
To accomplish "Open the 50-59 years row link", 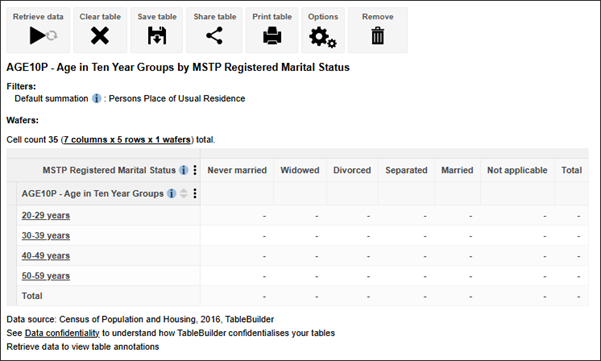I will click(46, 276).
